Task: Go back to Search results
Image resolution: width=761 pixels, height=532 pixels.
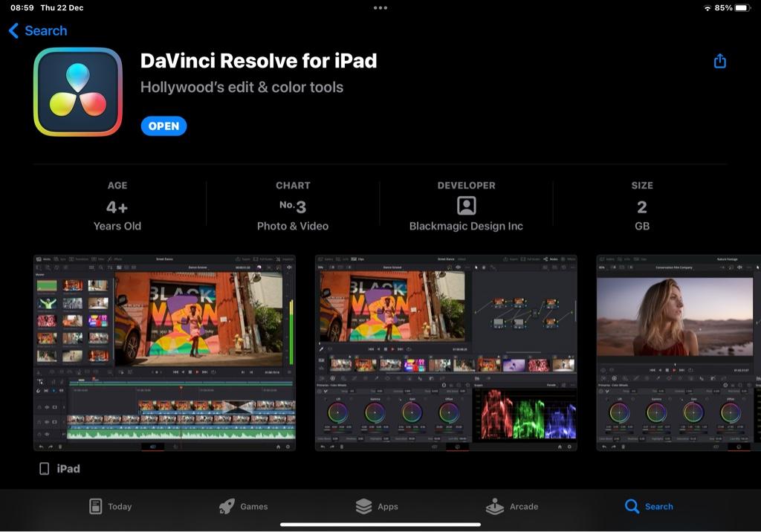Action: pyautogui.click(x=38, y=30)
